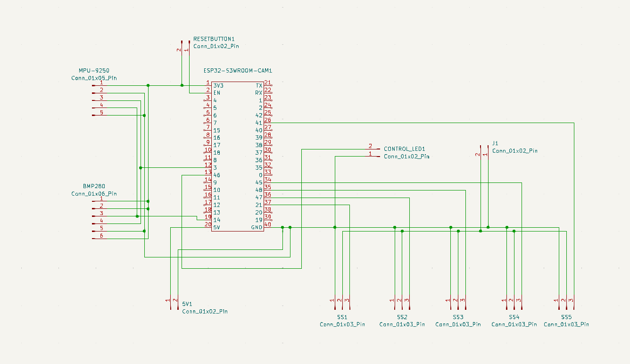The width and height of the screenshot is (630, 364).
Task: Click the 5V1 power connector label
Action: coord(187,304)
